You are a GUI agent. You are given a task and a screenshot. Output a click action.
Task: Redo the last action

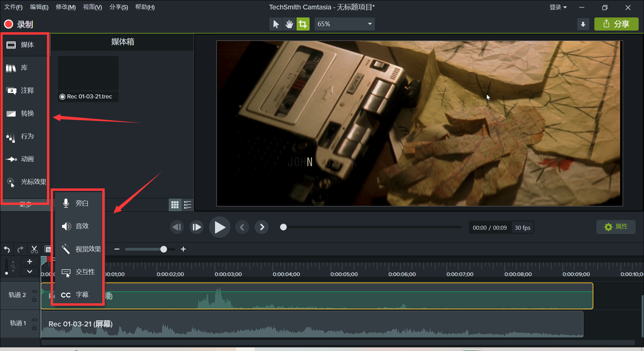[x=20, y=249]
